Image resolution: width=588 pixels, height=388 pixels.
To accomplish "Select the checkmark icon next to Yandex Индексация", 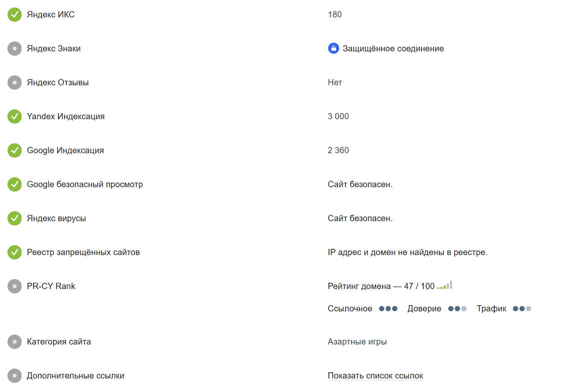I will point(14,116).
